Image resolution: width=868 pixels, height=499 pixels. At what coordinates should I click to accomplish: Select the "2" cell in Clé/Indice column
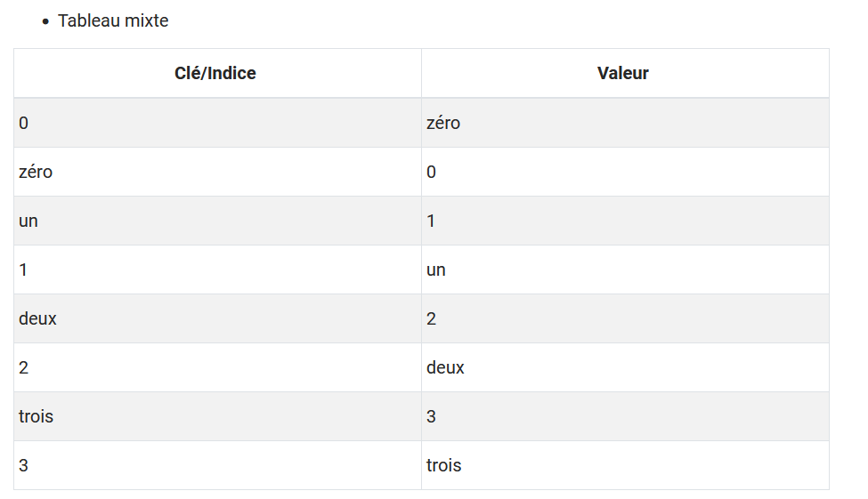pos(24,367)
